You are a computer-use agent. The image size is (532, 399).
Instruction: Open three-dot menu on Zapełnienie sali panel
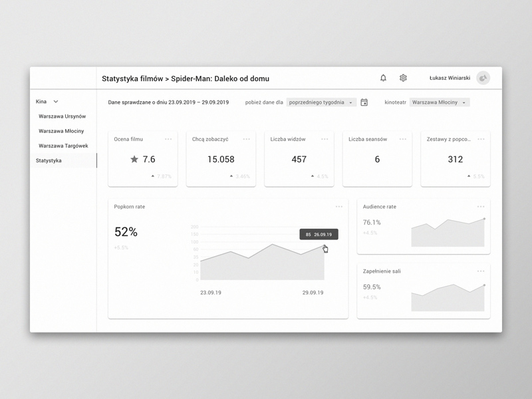(481, 271)
